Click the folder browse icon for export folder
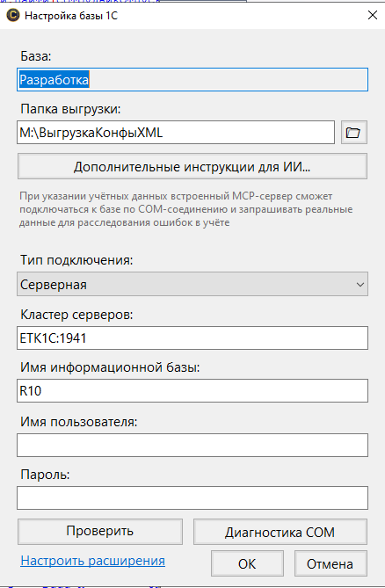Screen dimensions: 385x588 pyautogui.click(x=354, y=133)
